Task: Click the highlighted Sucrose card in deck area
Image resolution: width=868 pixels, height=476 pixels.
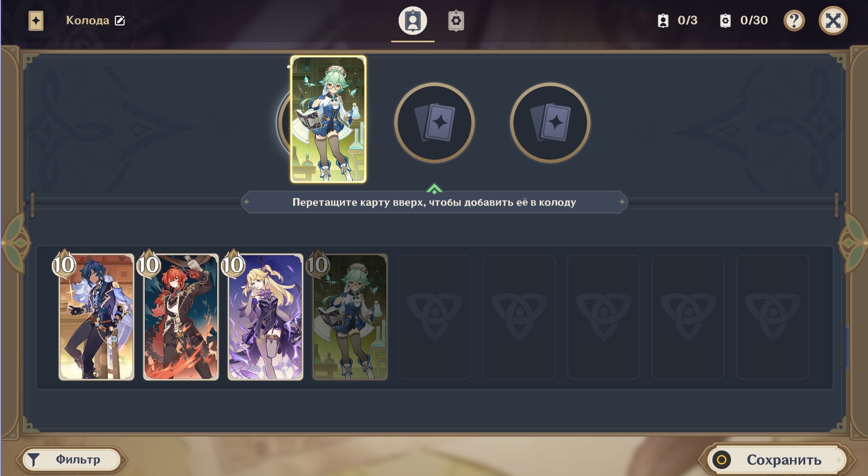Action: coord(328,119)
